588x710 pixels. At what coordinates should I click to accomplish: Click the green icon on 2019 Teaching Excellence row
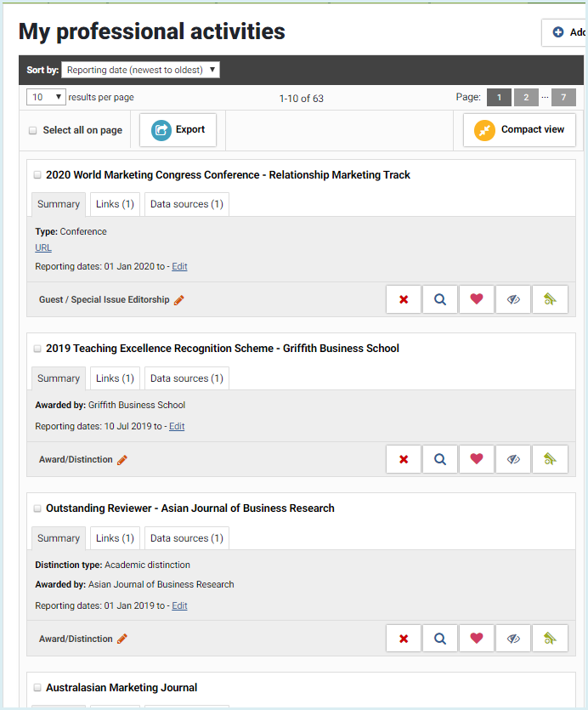550,459
